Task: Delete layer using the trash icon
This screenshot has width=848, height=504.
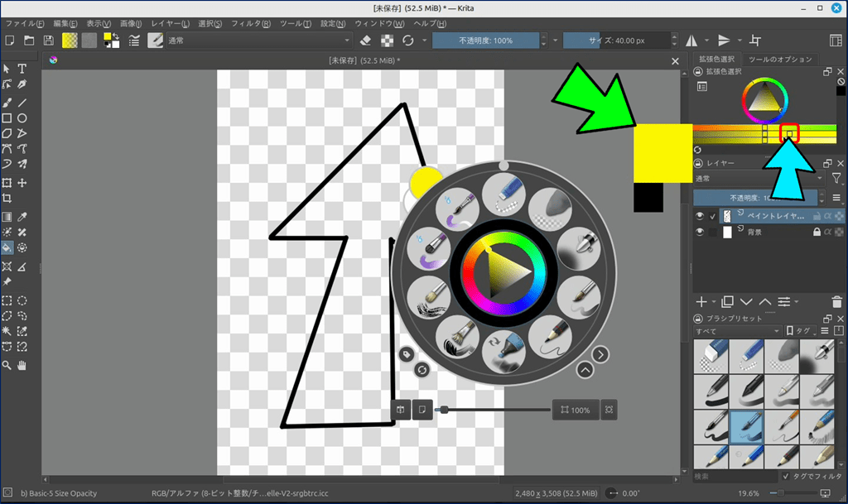Action: 837,302
